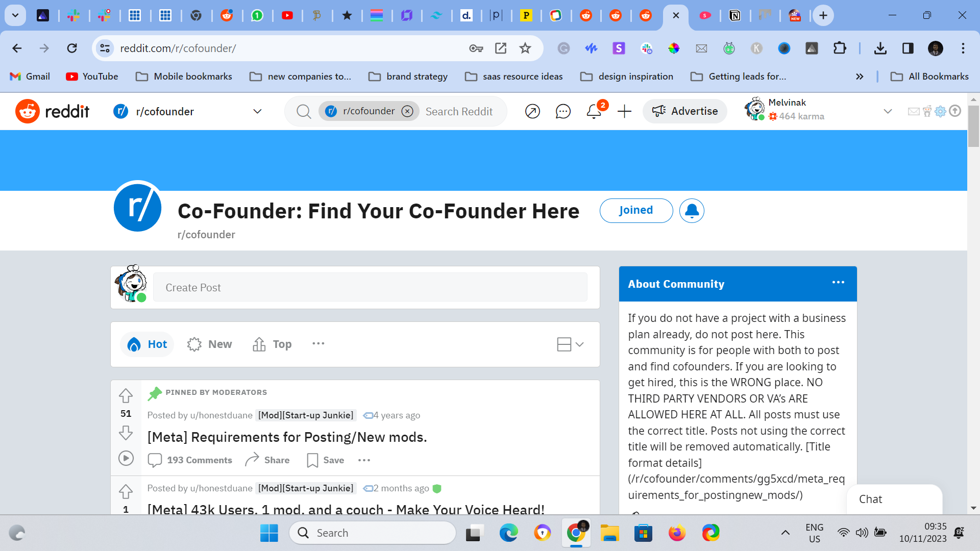Image resolution: width=980 pixels, height=551 pixels.
Task: Toggle the Joined membership button
Action: tap(636, 211)
